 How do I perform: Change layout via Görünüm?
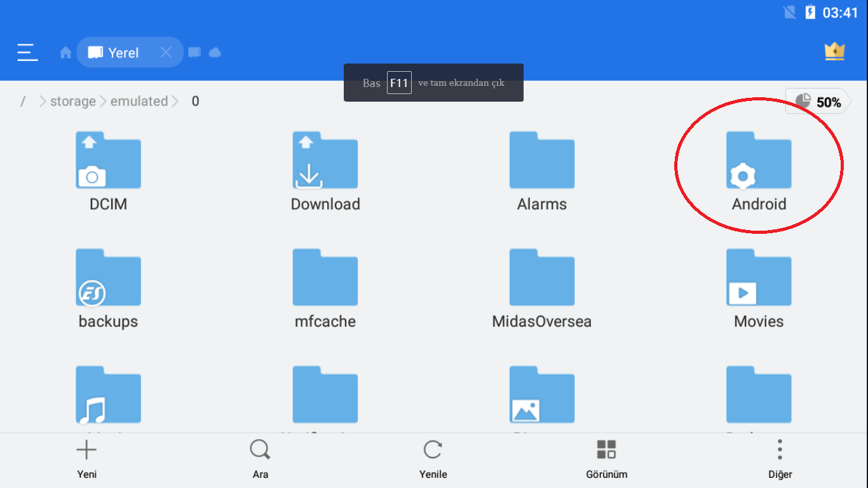pyautogui.click(x=607, y=459)
